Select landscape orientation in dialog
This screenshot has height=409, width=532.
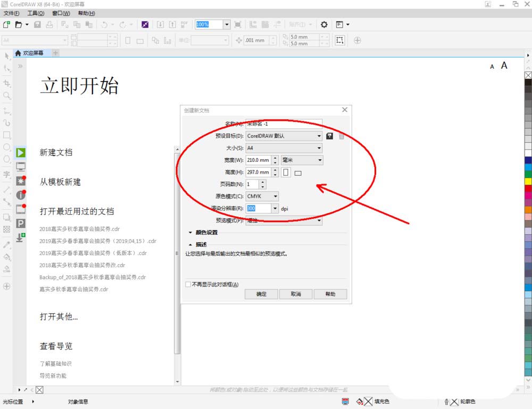[x=298, y=173]
